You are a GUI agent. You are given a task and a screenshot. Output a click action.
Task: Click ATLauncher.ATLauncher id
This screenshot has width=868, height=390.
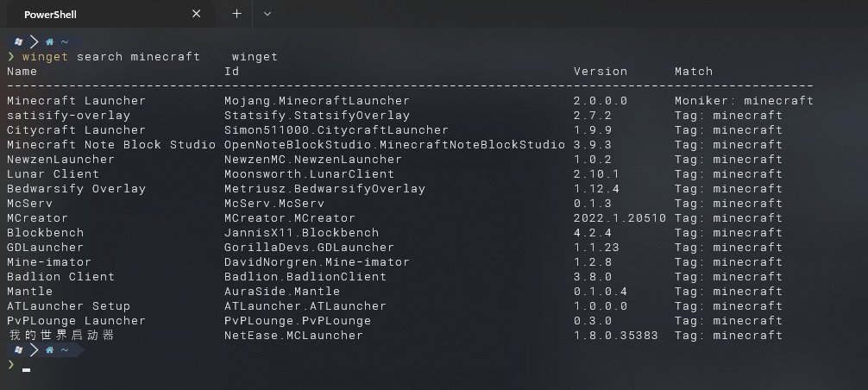305,306
